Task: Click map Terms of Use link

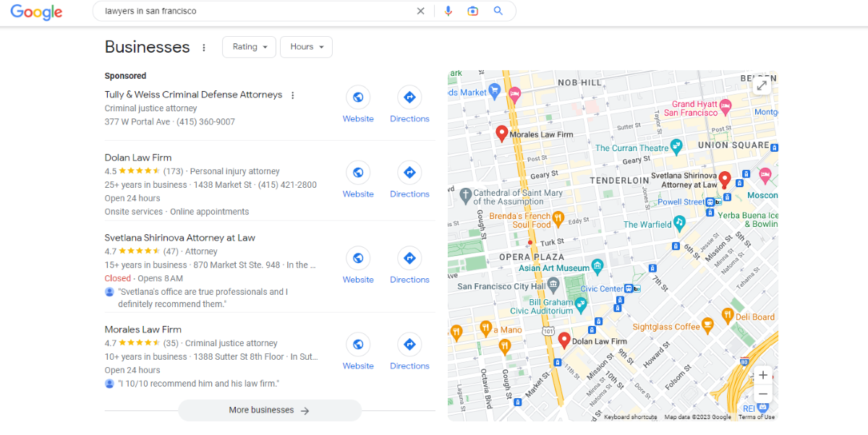Action: [757, 417]
